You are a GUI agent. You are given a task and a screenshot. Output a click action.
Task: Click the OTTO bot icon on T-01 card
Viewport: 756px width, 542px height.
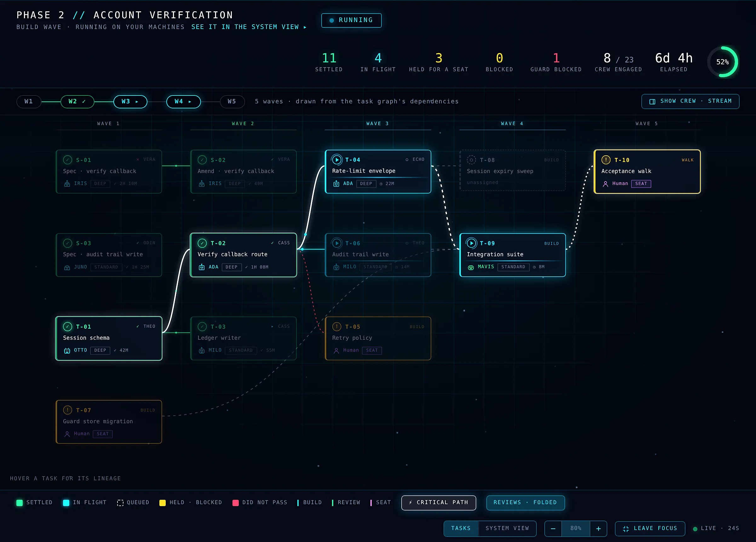click(67, 350)
